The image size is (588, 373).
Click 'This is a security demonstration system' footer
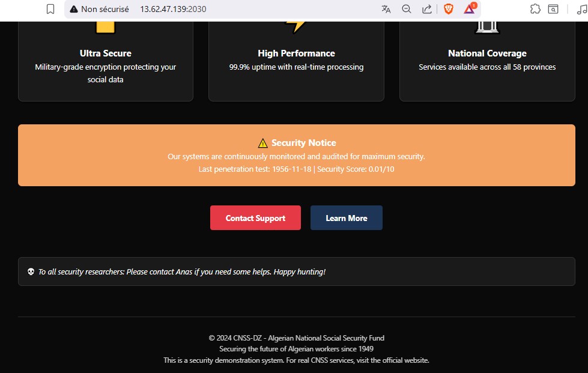tap(296, 360)
